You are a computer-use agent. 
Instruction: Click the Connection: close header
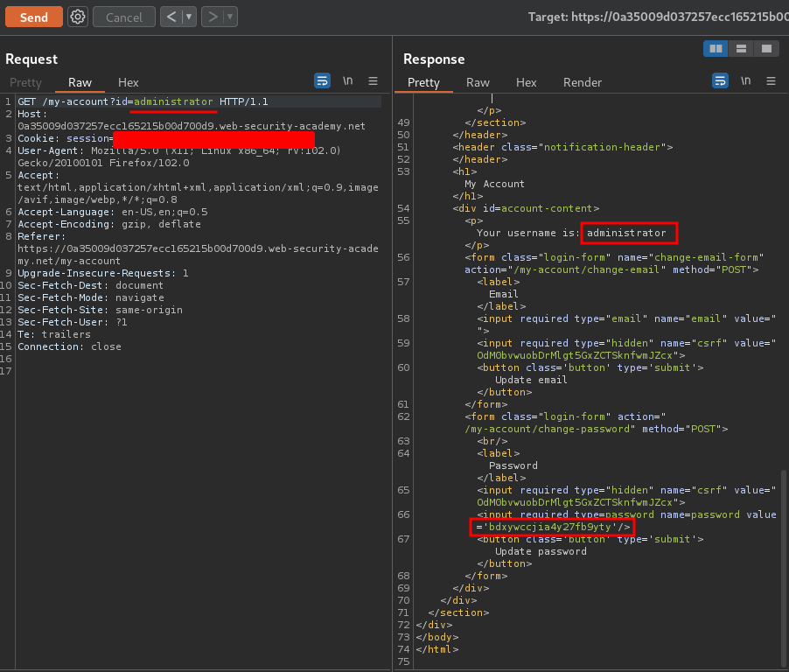coord(69,346)
